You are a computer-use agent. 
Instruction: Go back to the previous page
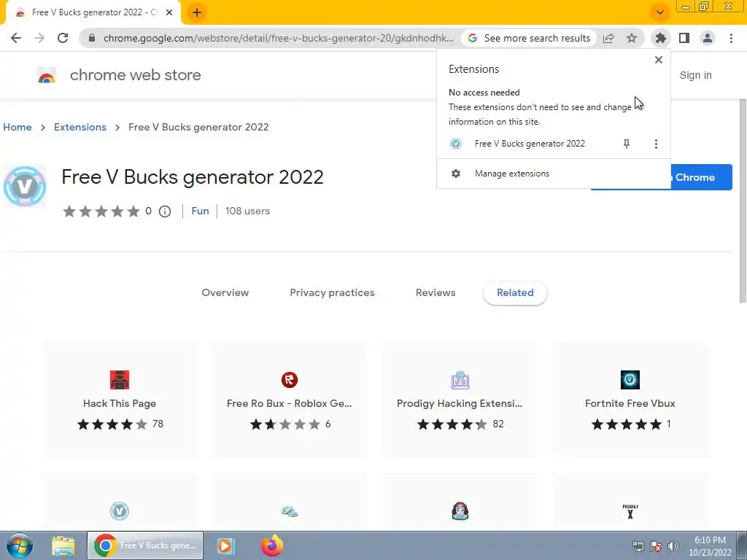point(16,38)
